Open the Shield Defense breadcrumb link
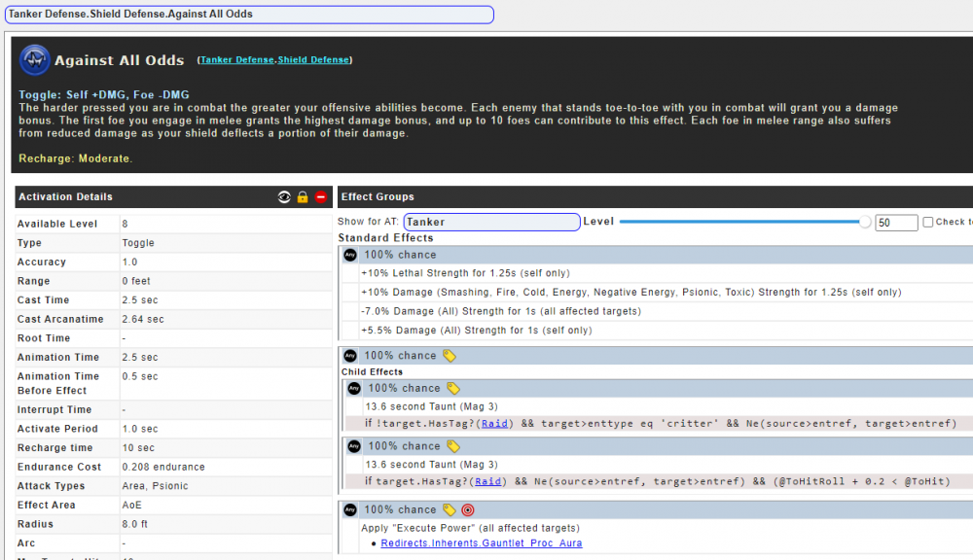The height and width of the screenshot is (560, 973). 313,60
